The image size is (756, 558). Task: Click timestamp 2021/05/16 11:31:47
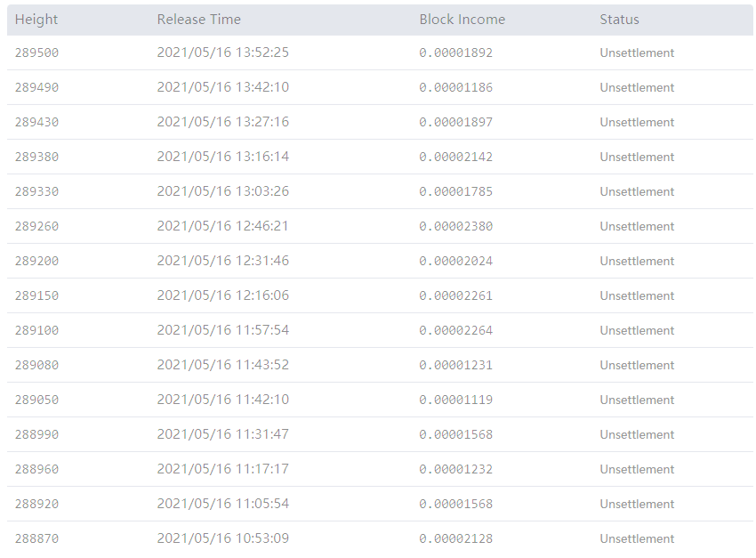[223, 434]
